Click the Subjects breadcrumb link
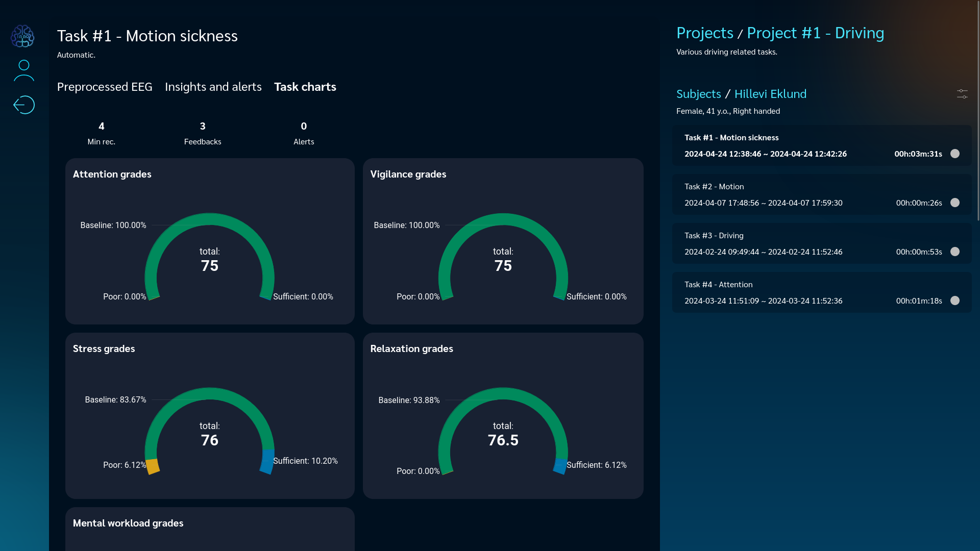The width and height of the screenshot is (980, 551). coord(698,94)
